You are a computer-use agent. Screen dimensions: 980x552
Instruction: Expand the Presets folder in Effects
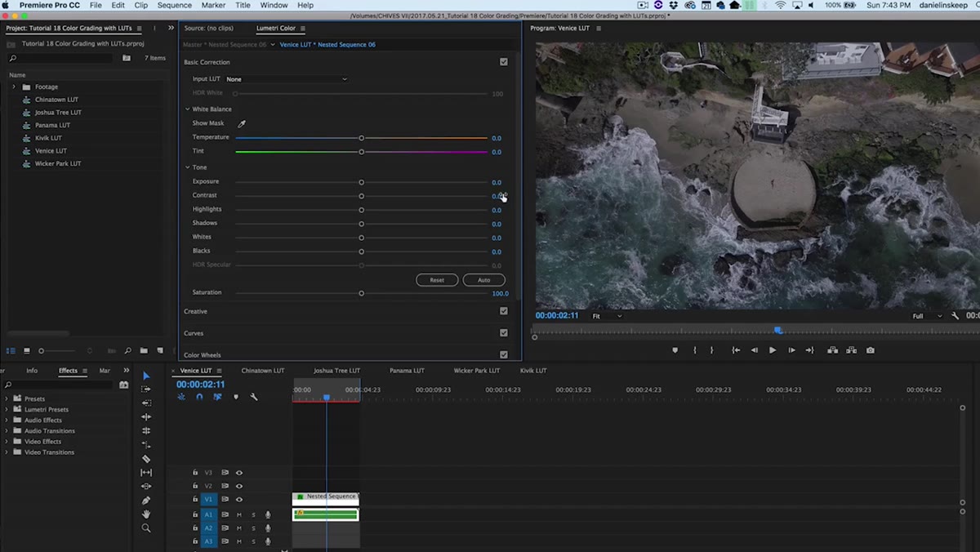7,399
